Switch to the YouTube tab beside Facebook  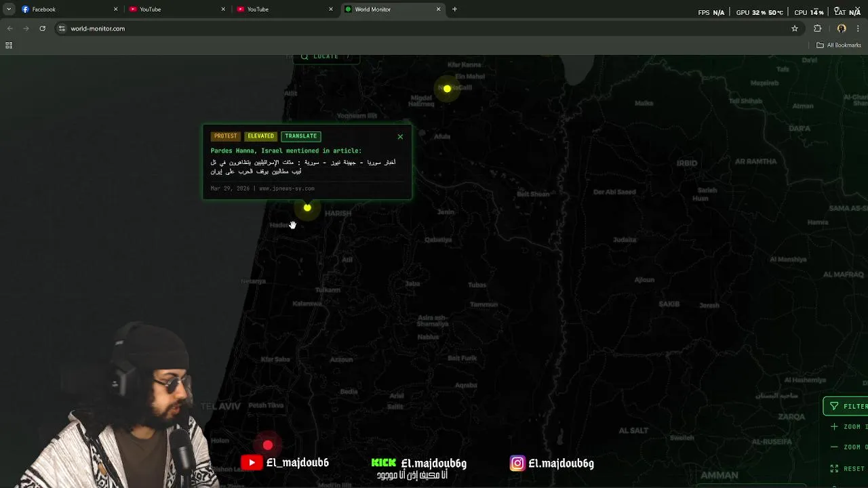[177, 9]
